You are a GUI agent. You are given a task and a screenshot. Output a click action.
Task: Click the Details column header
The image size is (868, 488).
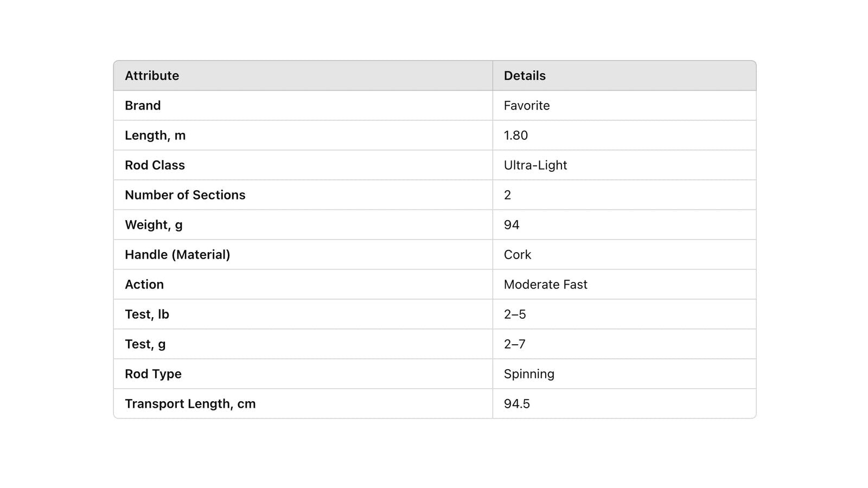(x=525, y=75)
